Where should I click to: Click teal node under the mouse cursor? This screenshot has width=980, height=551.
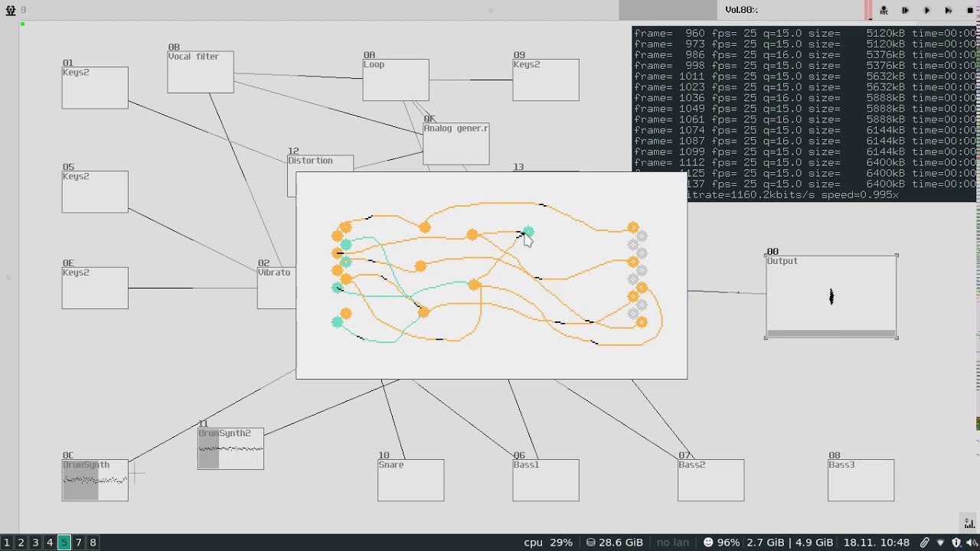[528, 231]
